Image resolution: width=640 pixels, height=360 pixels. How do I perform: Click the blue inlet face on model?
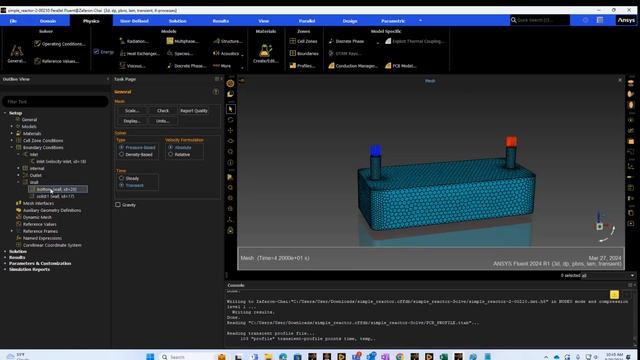[376, 150]
